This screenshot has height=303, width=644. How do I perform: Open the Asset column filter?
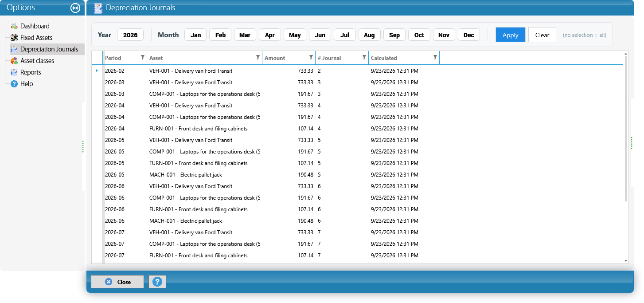[x=258, y=57]
